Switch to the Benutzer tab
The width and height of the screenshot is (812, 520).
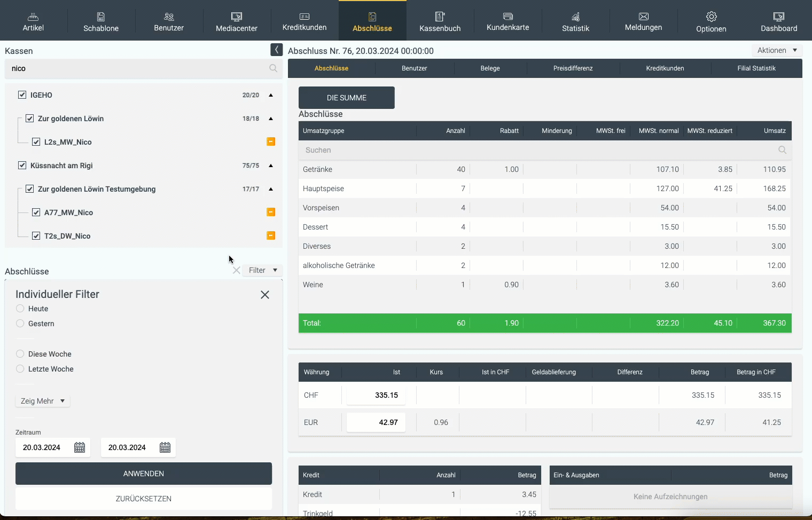tap(415, 68)
